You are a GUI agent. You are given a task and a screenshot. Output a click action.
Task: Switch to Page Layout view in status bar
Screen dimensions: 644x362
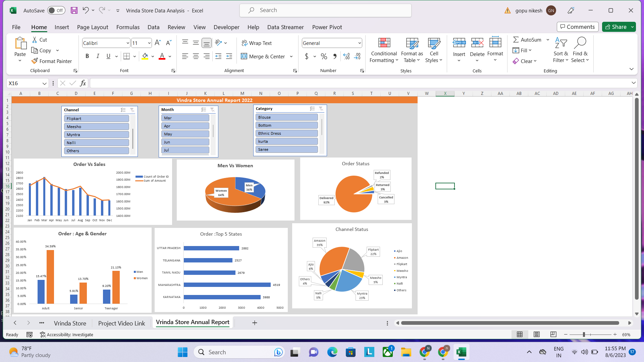click(537, 335)
